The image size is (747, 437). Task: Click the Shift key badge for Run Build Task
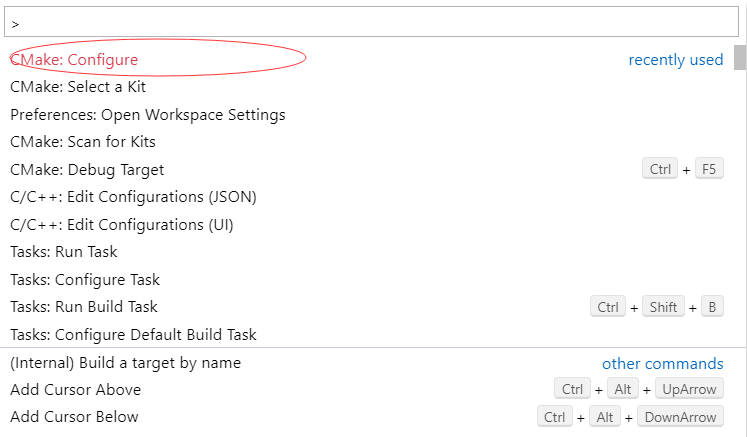tap(663, 307)
